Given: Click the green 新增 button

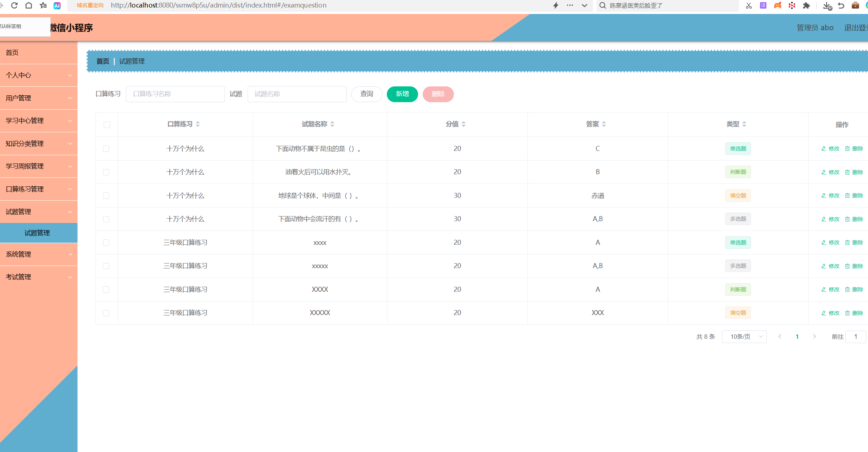Looking at the screenshot, I should [402, 94].
